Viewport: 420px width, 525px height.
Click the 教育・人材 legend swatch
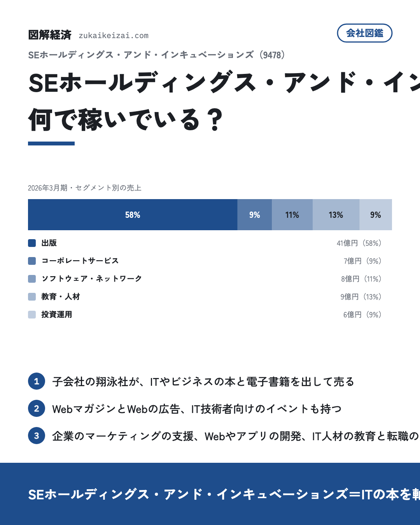click(32, 297)
